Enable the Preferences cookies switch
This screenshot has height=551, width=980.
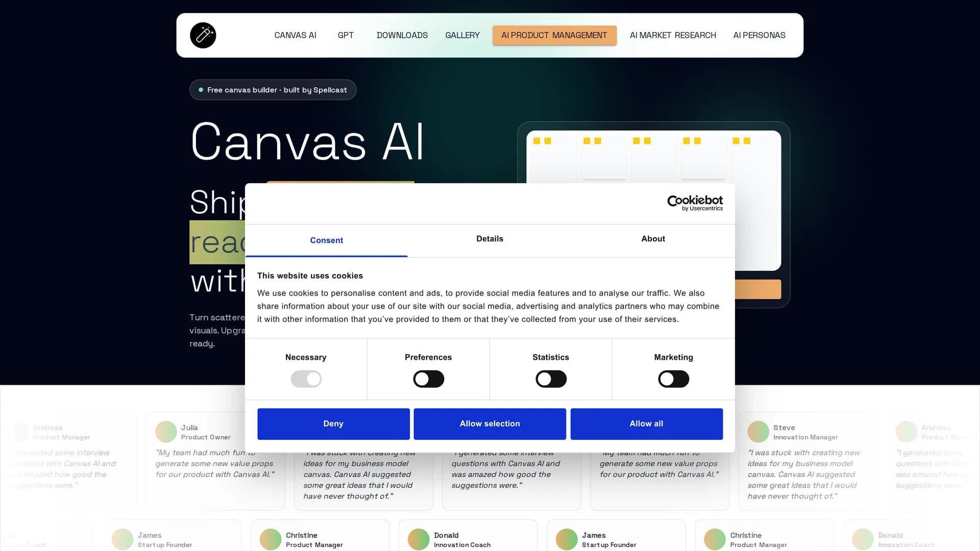coord(428,379)
